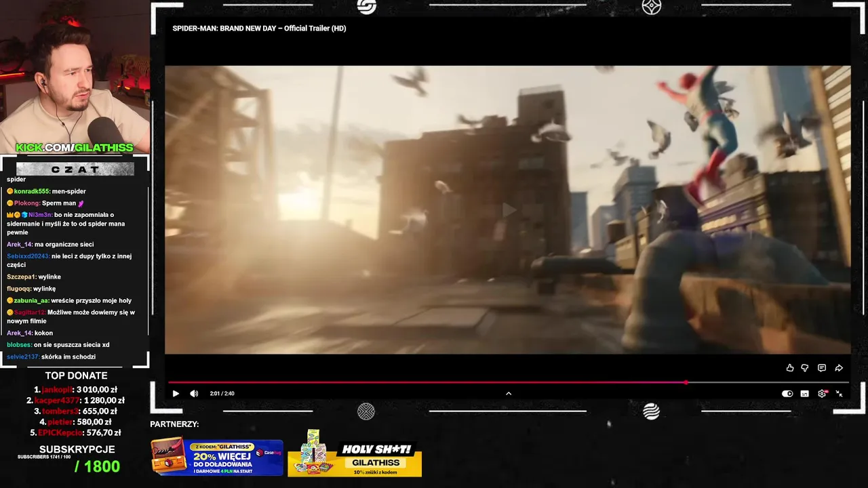The height and width of the screenshot is (488, 868).
Task: Expand the chevron-up more videos panel
Action: pos(509,394)
